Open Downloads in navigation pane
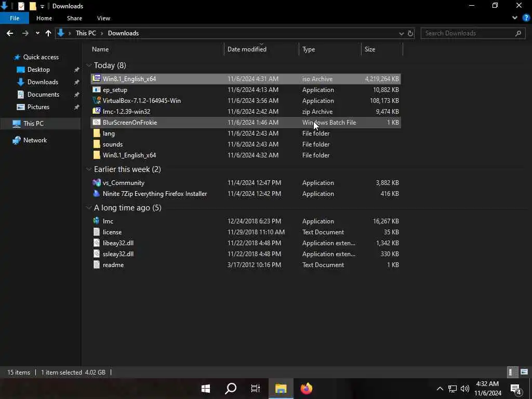Viewport: 532px width, 399px height. pos(43,82)
